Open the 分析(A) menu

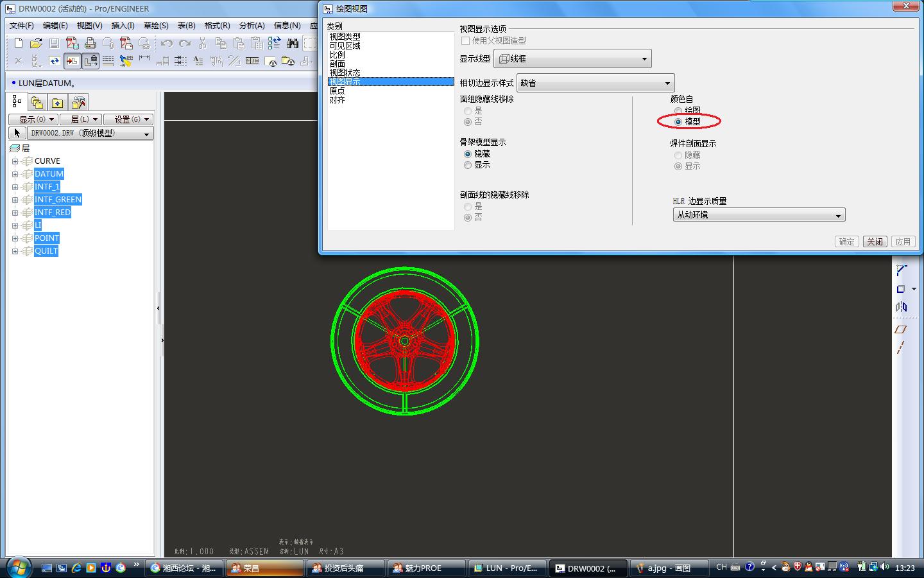click(252, 26)
